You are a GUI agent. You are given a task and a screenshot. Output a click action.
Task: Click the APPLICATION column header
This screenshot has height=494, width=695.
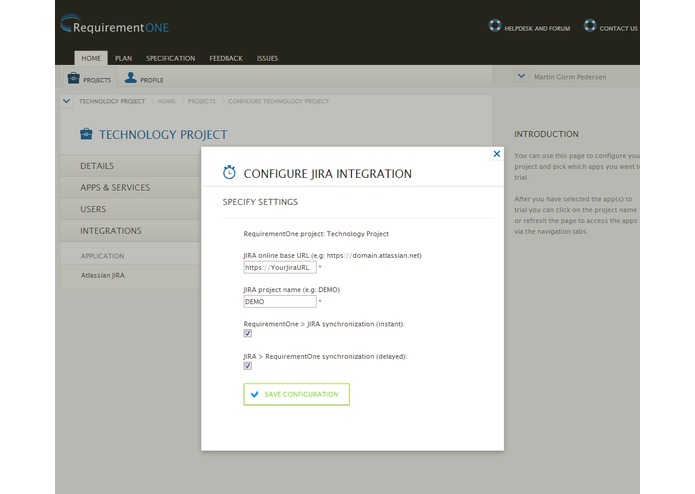pos(102,256)
